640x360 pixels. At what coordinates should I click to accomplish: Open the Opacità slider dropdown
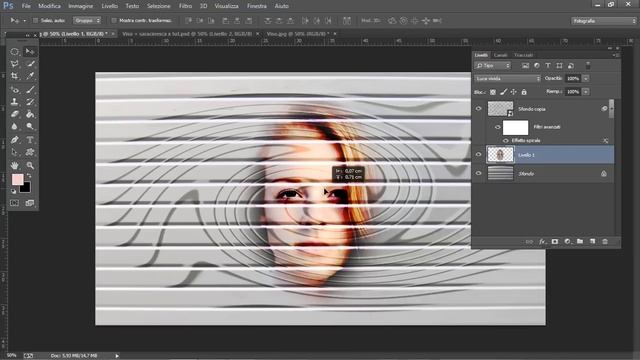tap(586, 78)
